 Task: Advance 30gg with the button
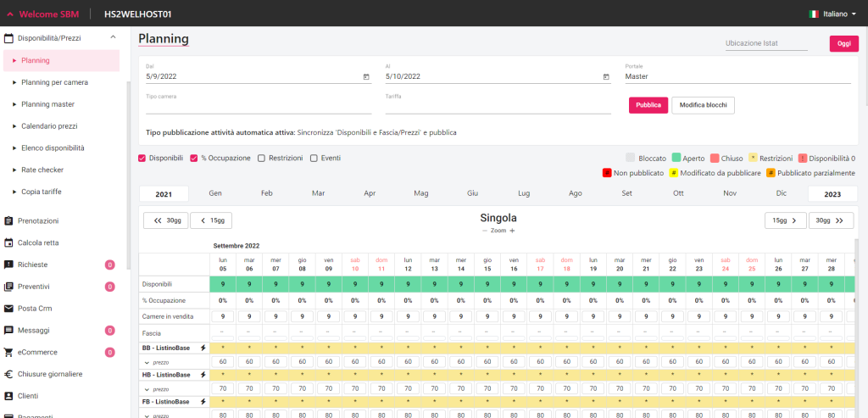831,220
